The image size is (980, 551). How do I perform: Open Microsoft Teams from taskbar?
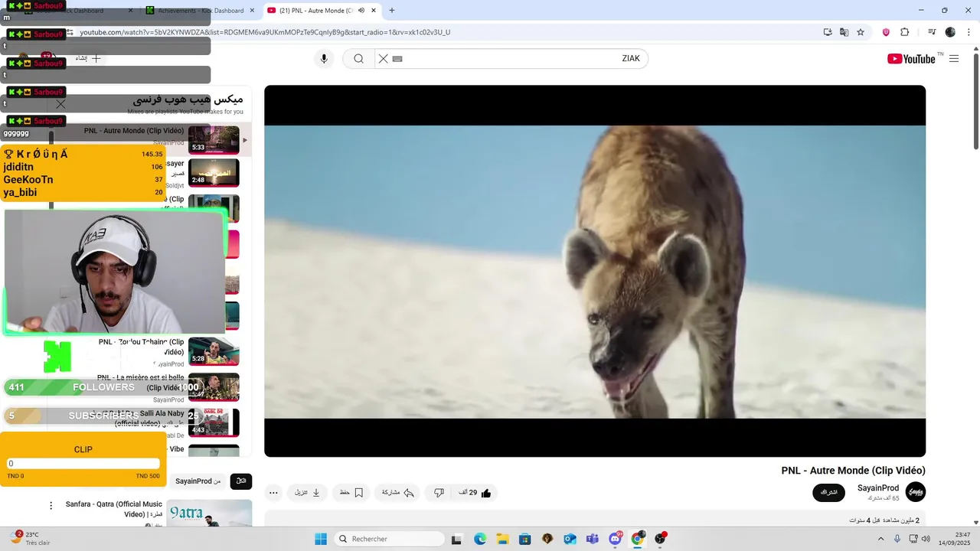[x=592, y=539]
